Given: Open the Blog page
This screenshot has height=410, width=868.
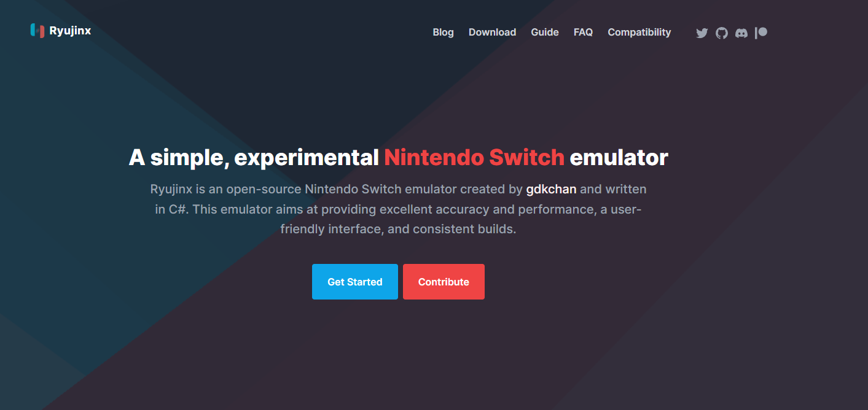Looking at the screenshot, I should click(443, 32).
